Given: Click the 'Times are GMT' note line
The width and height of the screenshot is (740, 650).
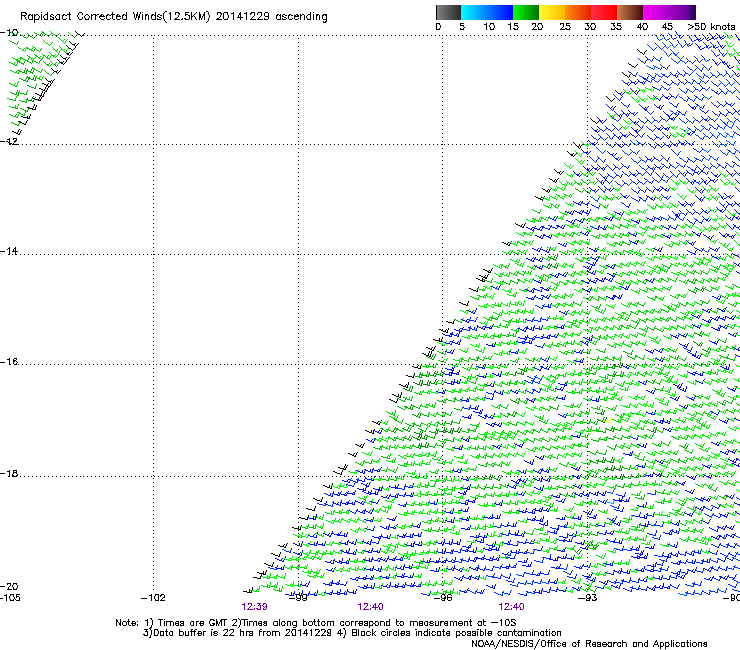Looking at the screenshot, I should pyautogui.click(x=316, y=623).
